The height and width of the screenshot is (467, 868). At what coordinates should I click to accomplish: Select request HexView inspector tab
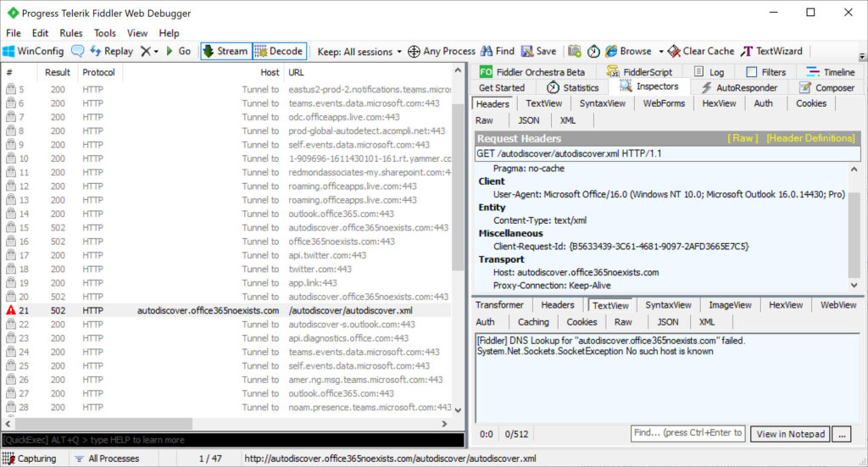[x=719, y=103]
